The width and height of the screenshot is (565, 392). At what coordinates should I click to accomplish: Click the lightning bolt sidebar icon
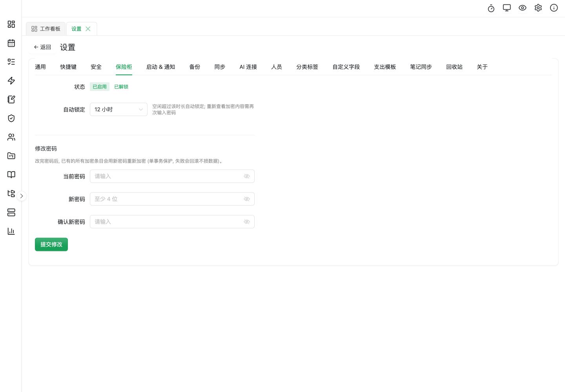(11, 81)
